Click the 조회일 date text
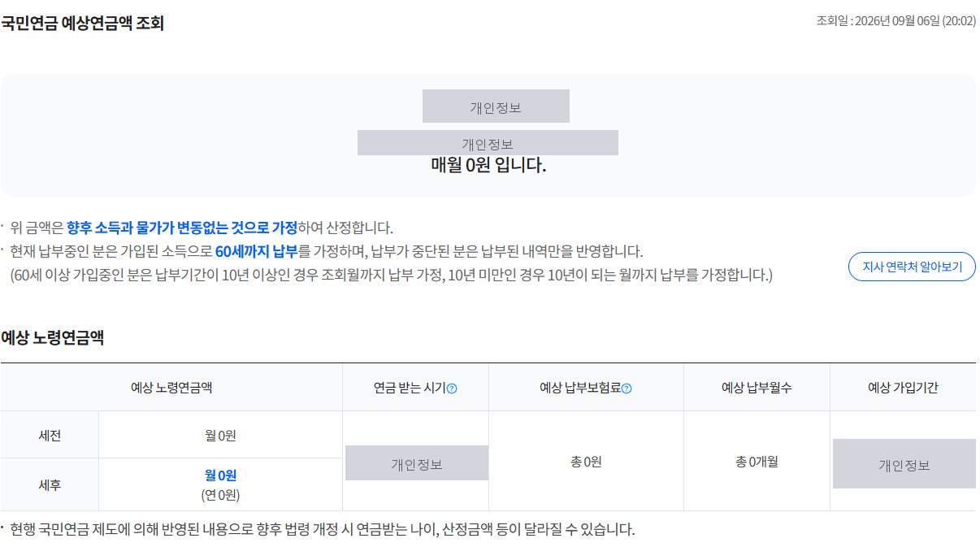980x547 pixels. [895, 21]
